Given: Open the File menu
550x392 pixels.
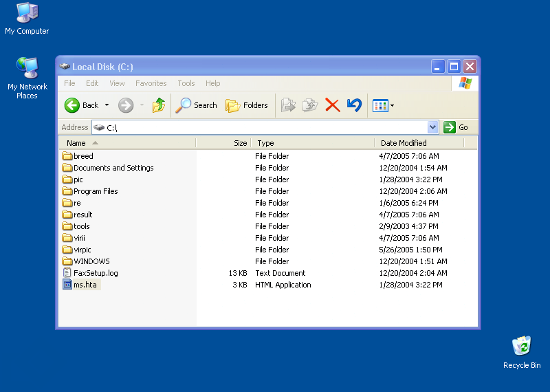Looking at the screenshot, I should 69,83.
